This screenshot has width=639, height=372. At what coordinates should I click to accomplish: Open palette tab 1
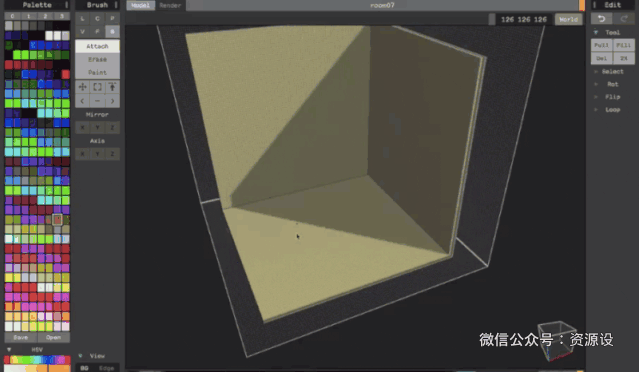pyautogui.click(x=29, y=16)
